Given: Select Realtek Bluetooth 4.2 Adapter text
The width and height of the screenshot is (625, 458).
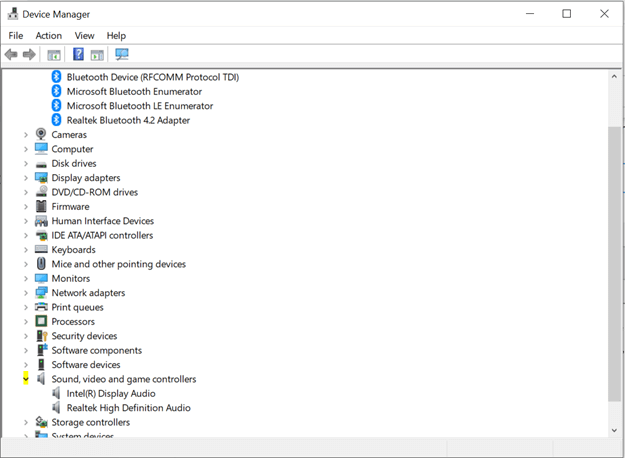Looking at the screenshot, I should [x=128, y=120].
